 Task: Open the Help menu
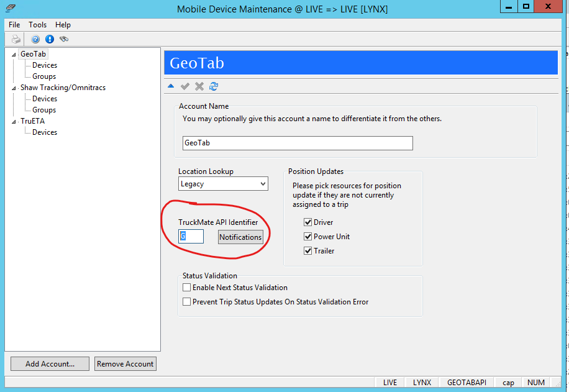[x=63, y=25]
